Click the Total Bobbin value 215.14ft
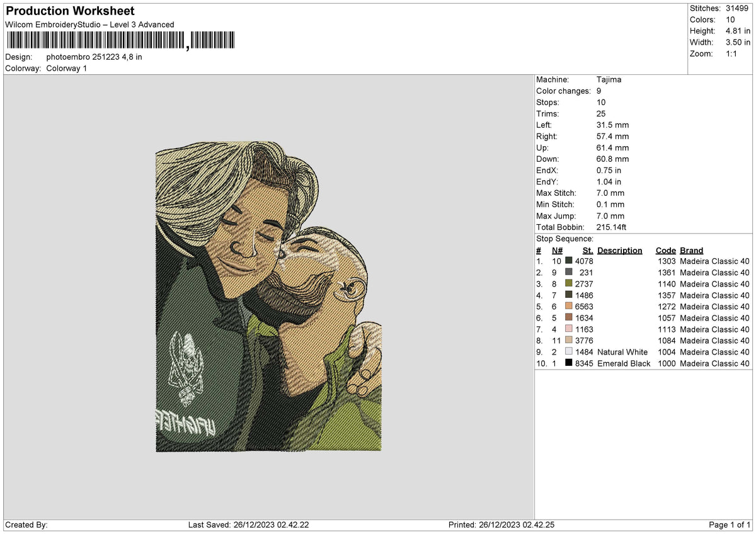The height and width of the screenshot is (534, 756). (x=611, y=227)
